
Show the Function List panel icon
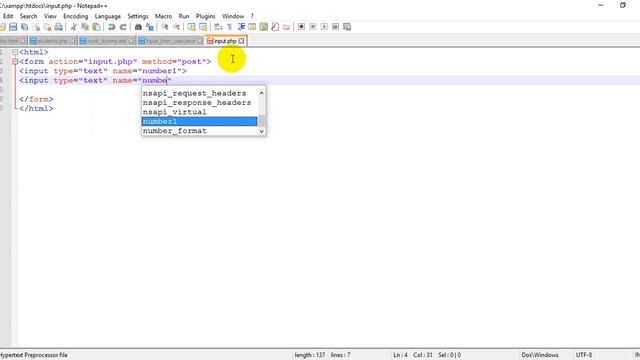tap(275, 27)
